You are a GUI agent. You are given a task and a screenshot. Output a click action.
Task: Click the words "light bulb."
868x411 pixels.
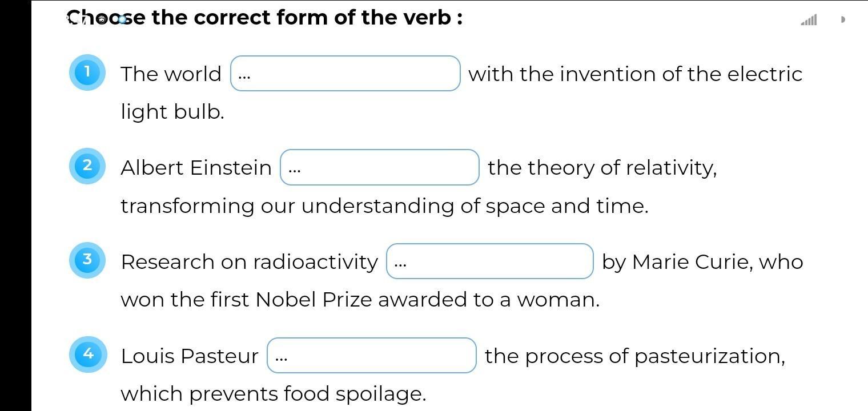(172, 112)
